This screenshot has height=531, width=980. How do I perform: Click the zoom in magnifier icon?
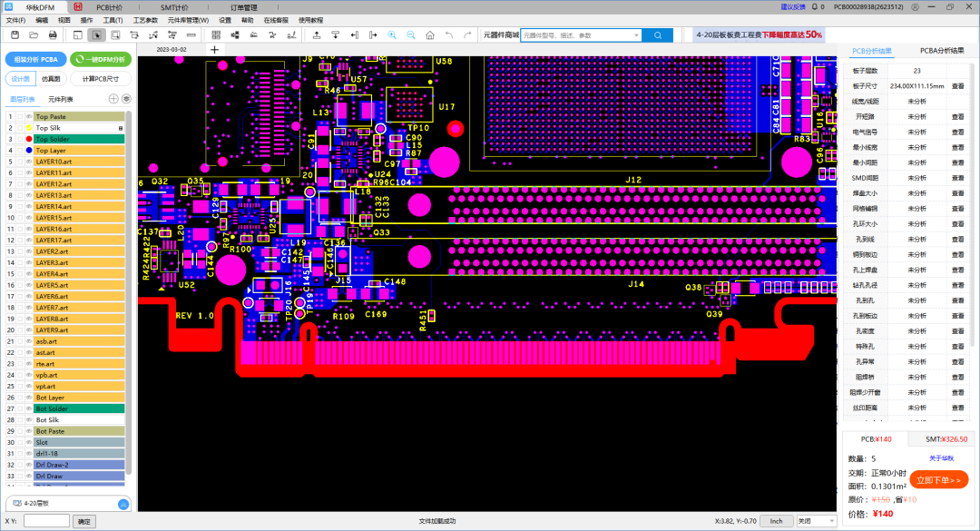(393, 34)
